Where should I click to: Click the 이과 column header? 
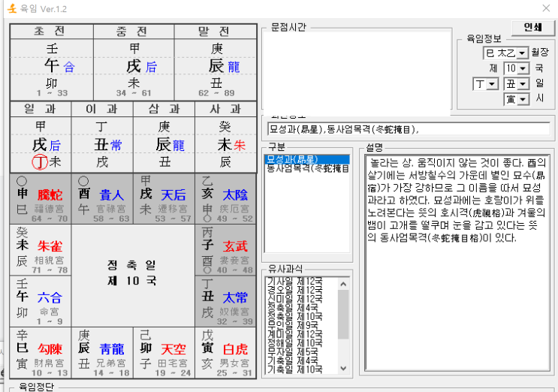(102, 109)
